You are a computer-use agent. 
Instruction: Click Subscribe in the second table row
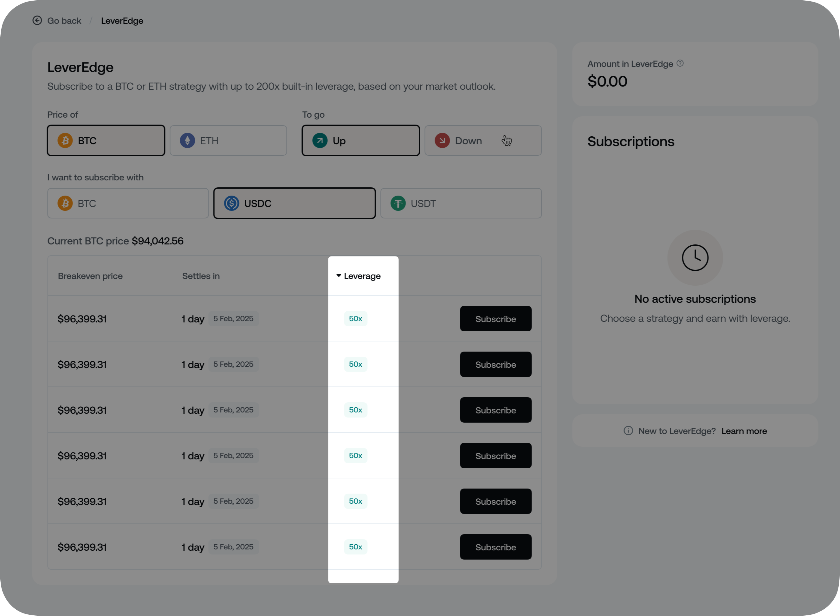[x=495, y=364]
